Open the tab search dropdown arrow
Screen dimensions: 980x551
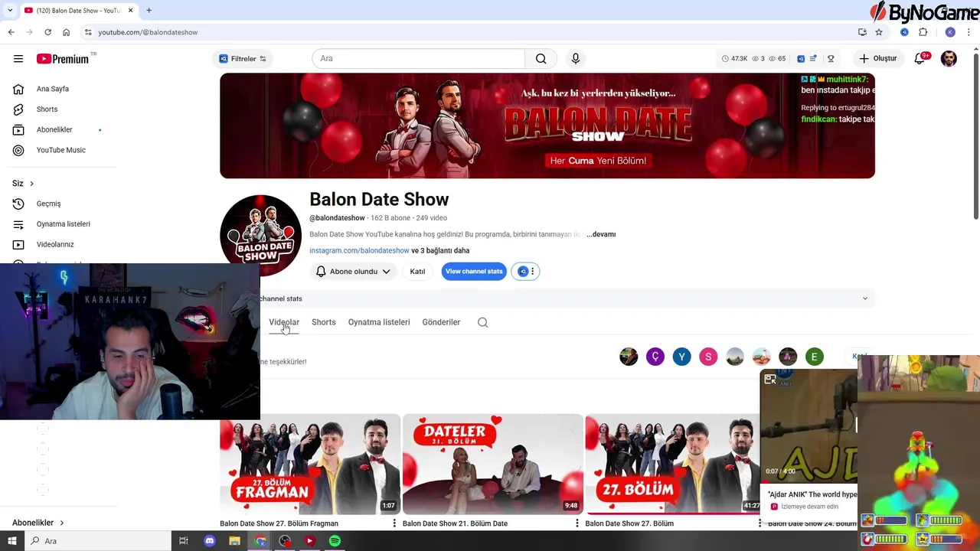(x=10, y=11)
